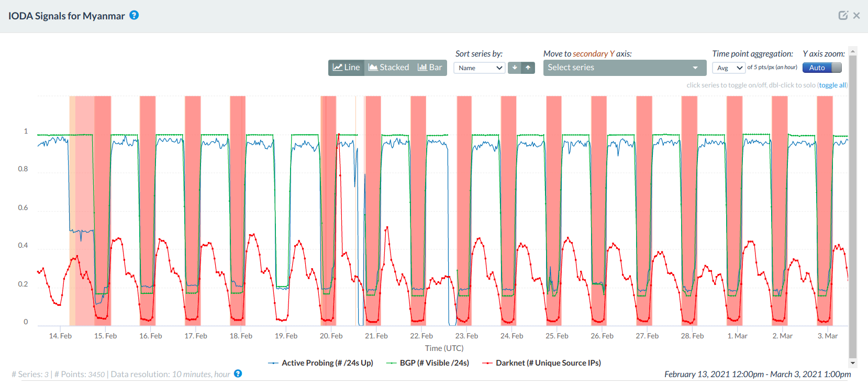868x385 pixels.
Task: Toggle the Y axis zoom Auto switch
Action: tap(822, 68)
